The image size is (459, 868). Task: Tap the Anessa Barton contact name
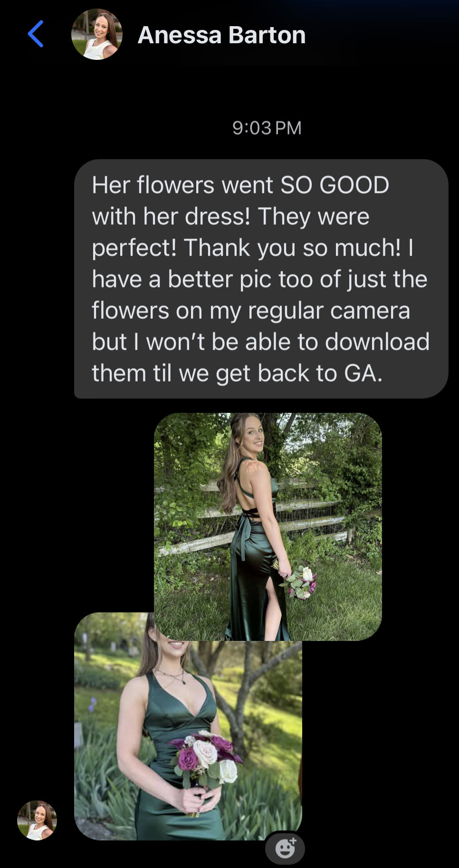point(221,35)
